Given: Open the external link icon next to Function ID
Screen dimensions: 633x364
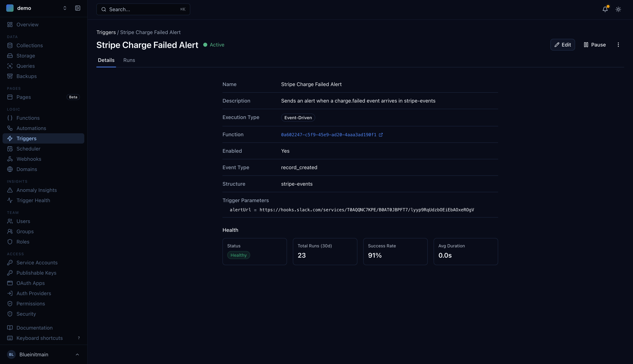Looking at the screenshot, I should [381, 135].
